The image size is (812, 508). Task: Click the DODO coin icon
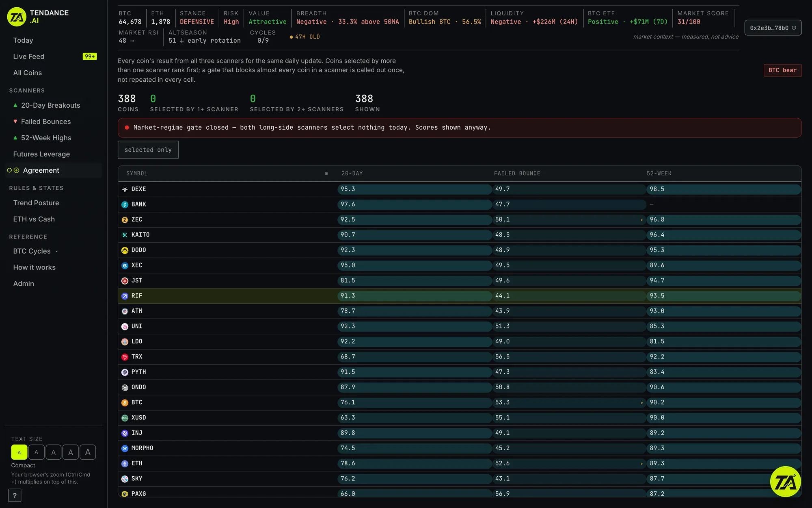click(x=125, y=250)
